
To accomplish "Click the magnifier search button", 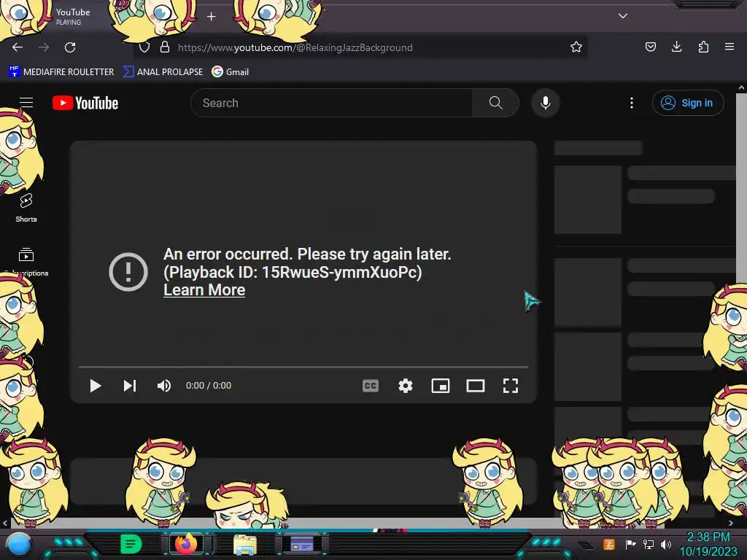I will [x=495, y=103].
